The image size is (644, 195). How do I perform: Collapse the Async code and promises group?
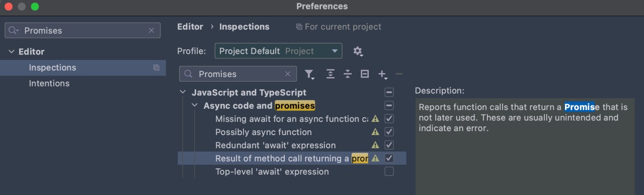194,106
